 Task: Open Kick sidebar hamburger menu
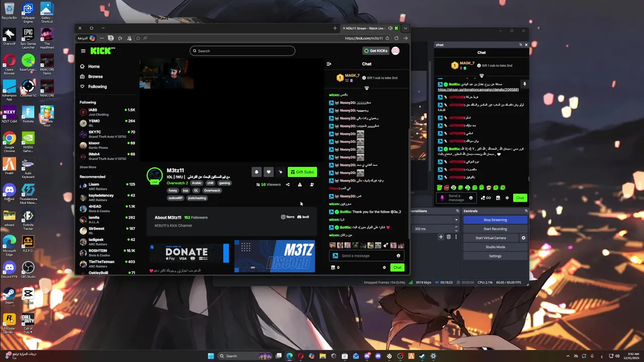coord(83,51)
